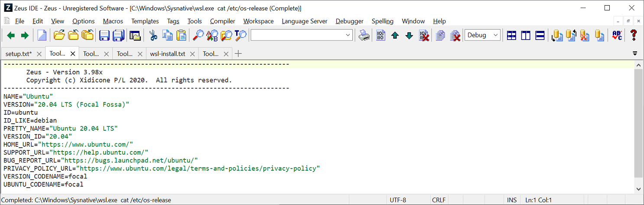The height and width of the screenshot is (205, 644).
Task: Open the Debug configuration dropdown
Action: coord(482,35)
